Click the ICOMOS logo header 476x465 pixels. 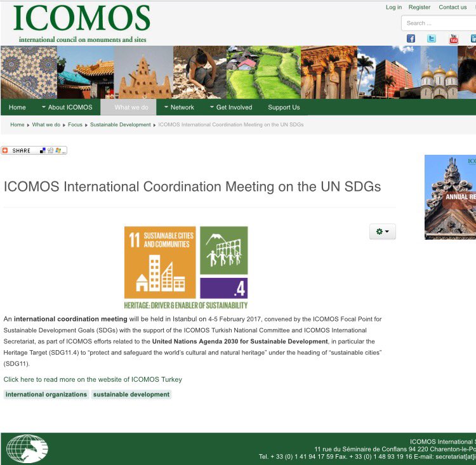[81, 23]
